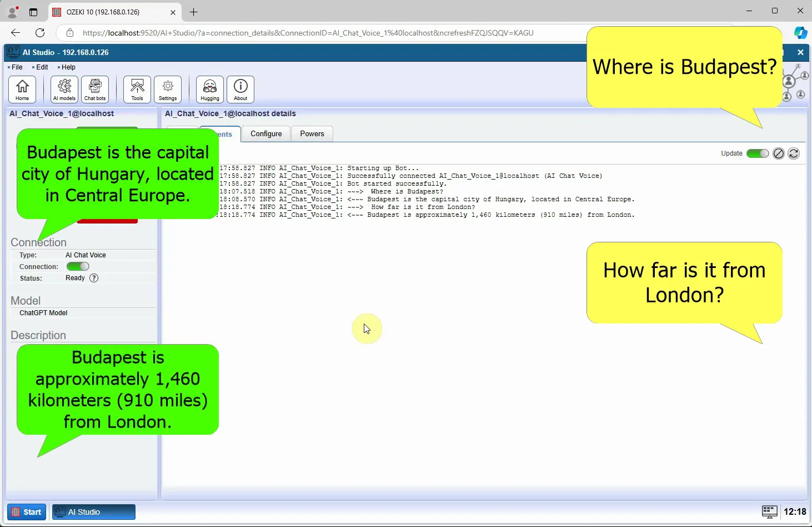Click log line 'Budapest is the capital city of Hungary'

(x=500, y=199)
